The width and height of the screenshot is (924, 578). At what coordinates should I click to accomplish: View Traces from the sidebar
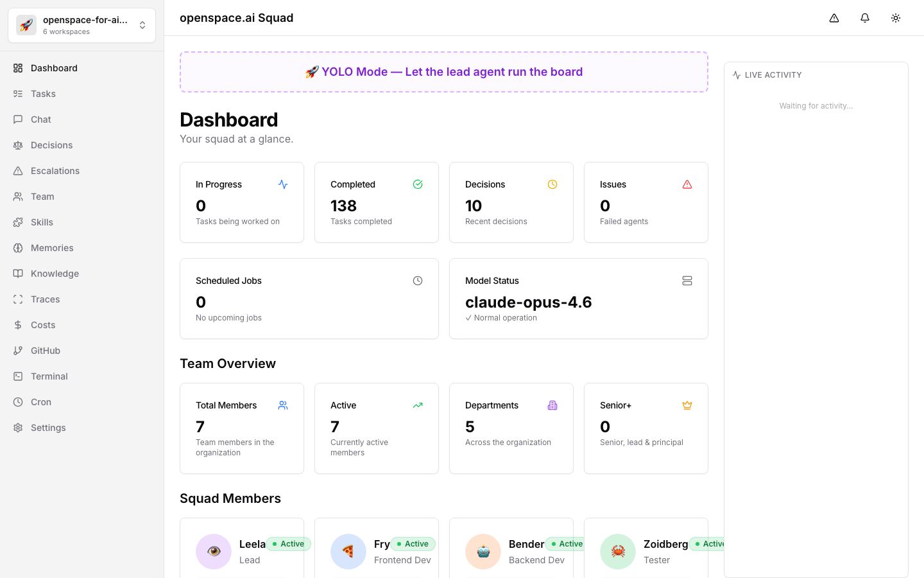tap(45, 299)
